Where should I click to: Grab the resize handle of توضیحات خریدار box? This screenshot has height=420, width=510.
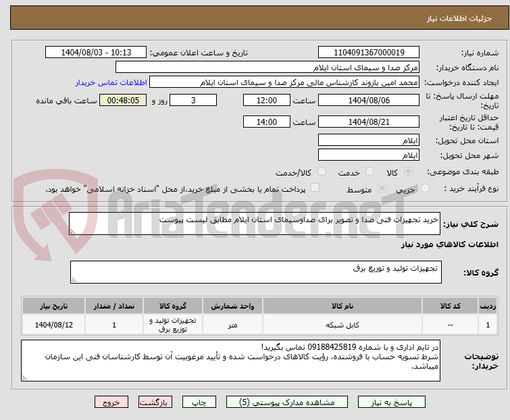click(25, 377)
